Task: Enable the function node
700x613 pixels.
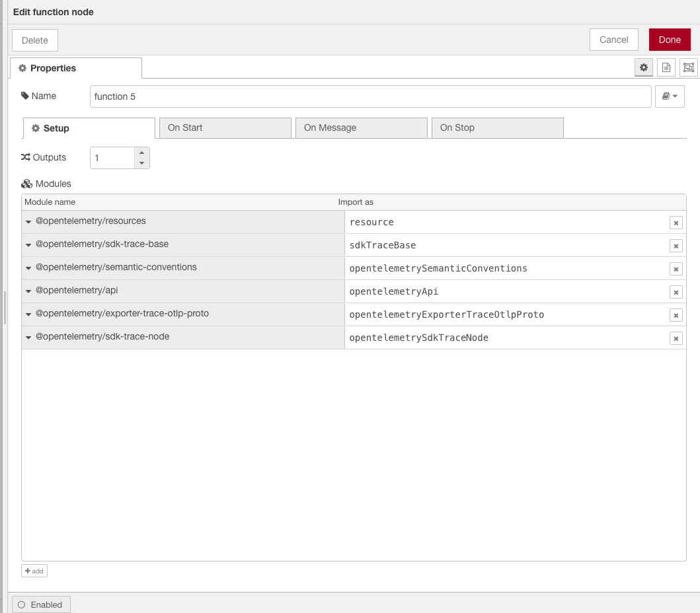Action: coord(41,604)
